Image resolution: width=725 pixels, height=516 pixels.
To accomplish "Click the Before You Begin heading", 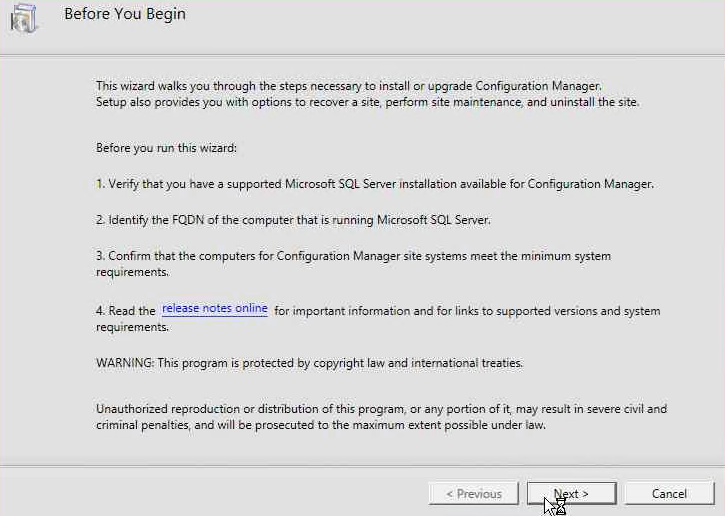I will click(125, 14).
